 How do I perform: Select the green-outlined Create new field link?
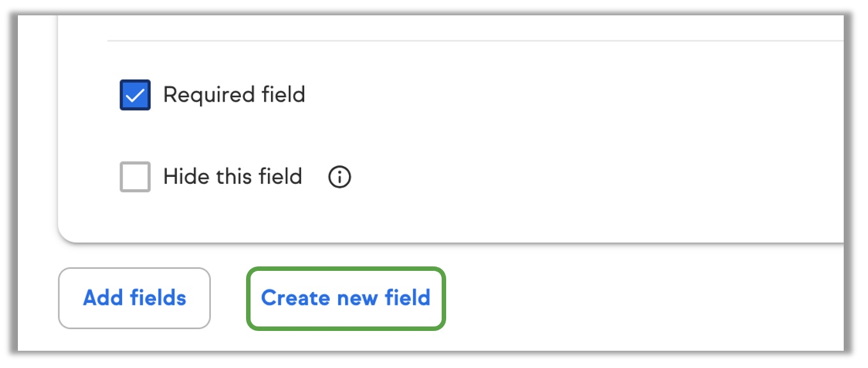point(346,298)
